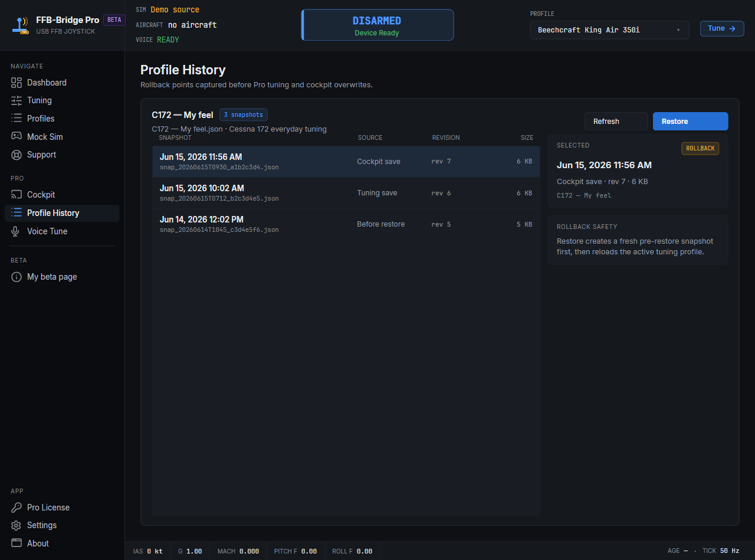Open the Beechcraft King Air 350i profile dropdown

[609, 30]
